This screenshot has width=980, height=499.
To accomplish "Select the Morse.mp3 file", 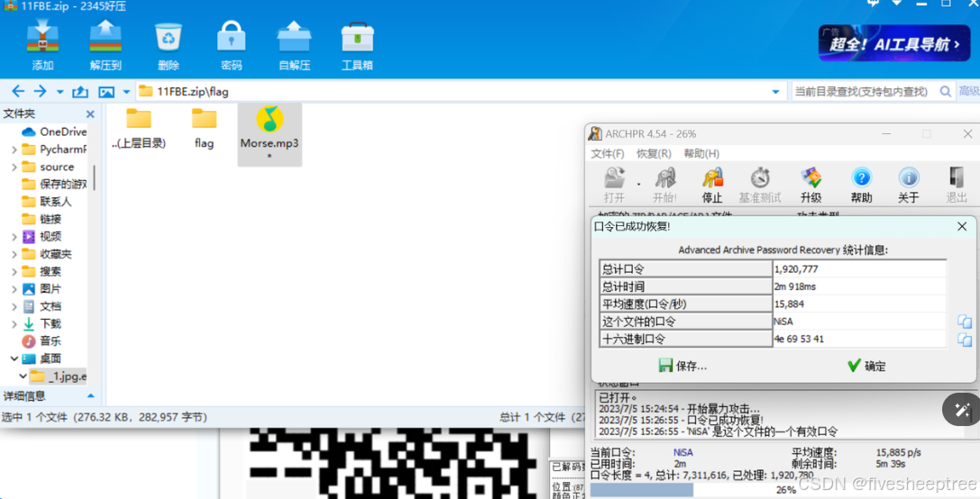I will coord(270,134).
